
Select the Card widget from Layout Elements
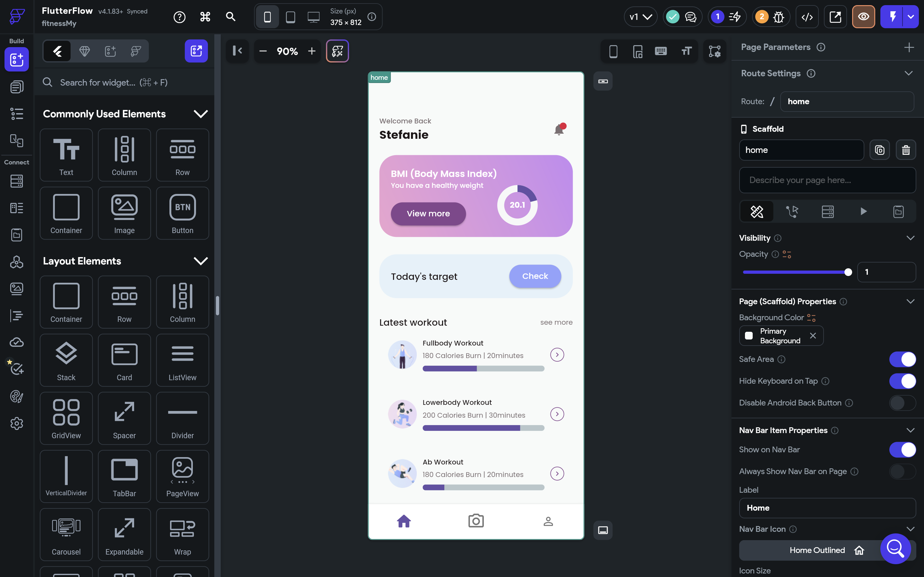point(124,360)
